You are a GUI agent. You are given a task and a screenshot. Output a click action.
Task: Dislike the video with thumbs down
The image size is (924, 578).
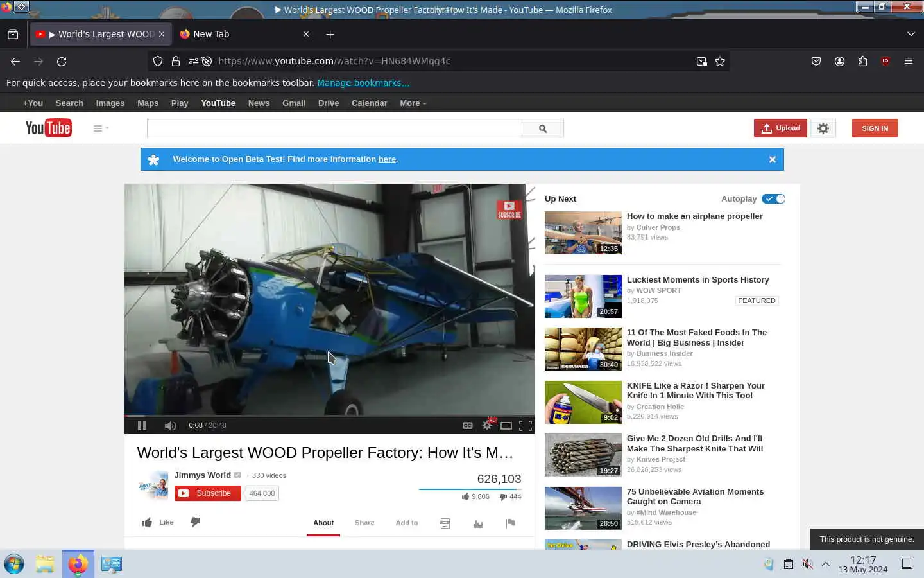pos(196,522)
